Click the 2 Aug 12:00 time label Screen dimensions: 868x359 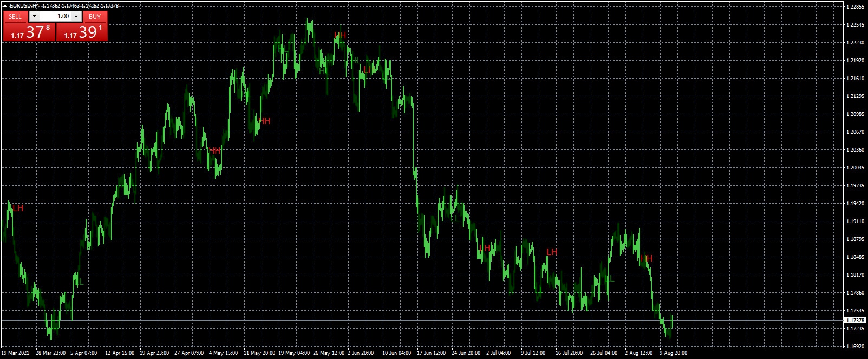click(638, 353)
